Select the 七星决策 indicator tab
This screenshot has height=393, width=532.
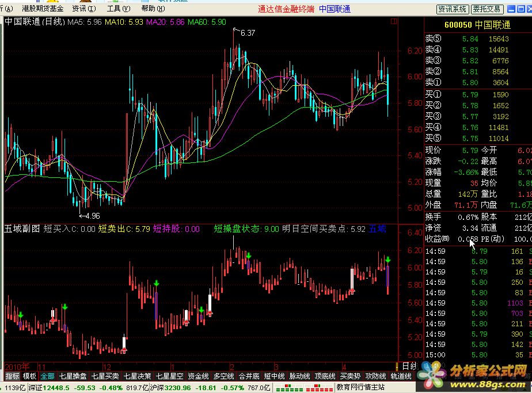pyautogui.click(x=138, y=376)
